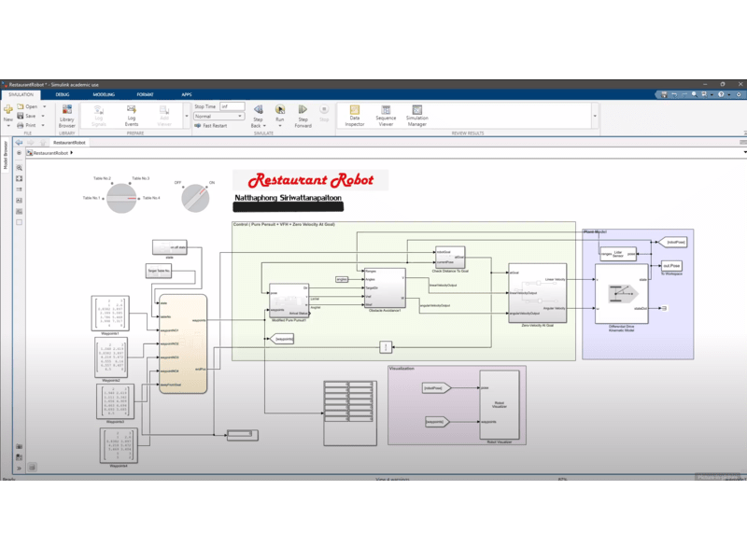Toggle the ON/OFF rotary switch

195,198
